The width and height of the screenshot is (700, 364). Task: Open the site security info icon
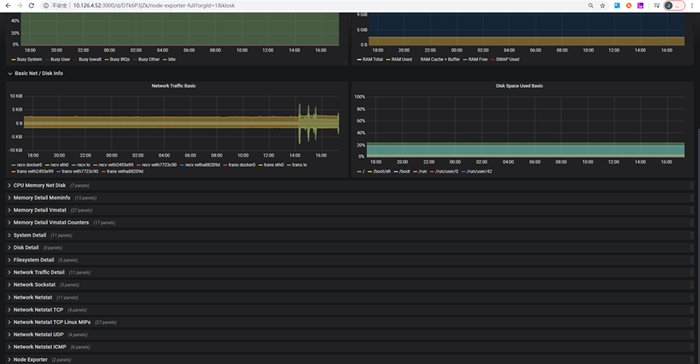[46, 5]
